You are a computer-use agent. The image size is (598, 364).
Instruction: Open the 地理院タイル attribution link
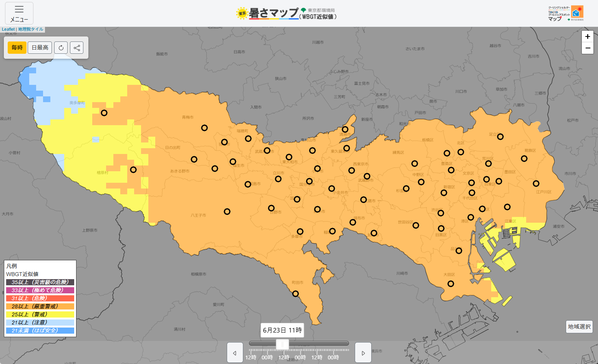coord(31,29)
